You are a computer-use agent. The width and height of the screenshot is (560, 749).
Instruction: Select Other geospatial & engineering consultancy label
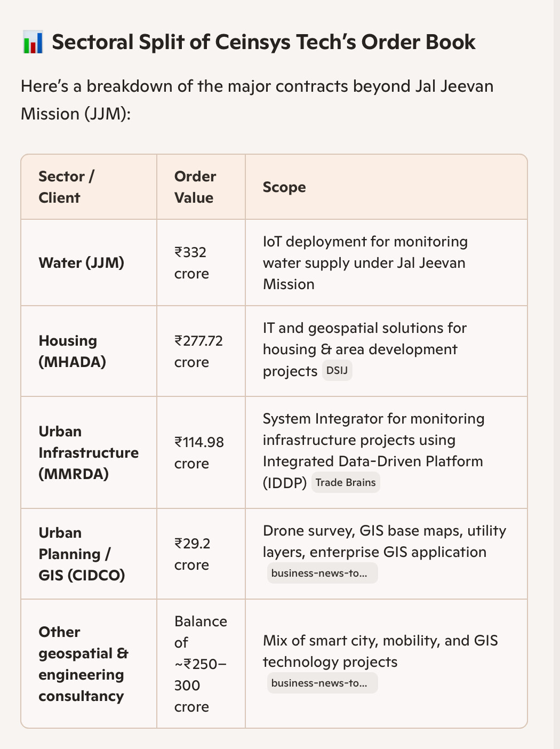83,664
